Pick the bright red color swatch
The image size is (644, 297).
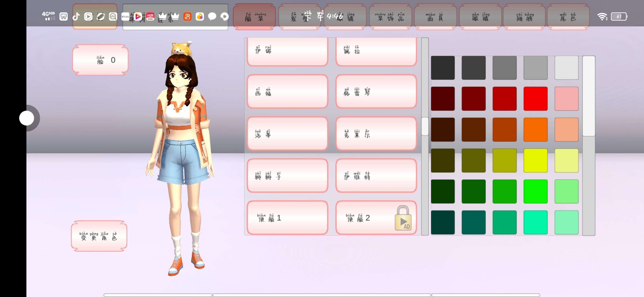coord(535,99)
